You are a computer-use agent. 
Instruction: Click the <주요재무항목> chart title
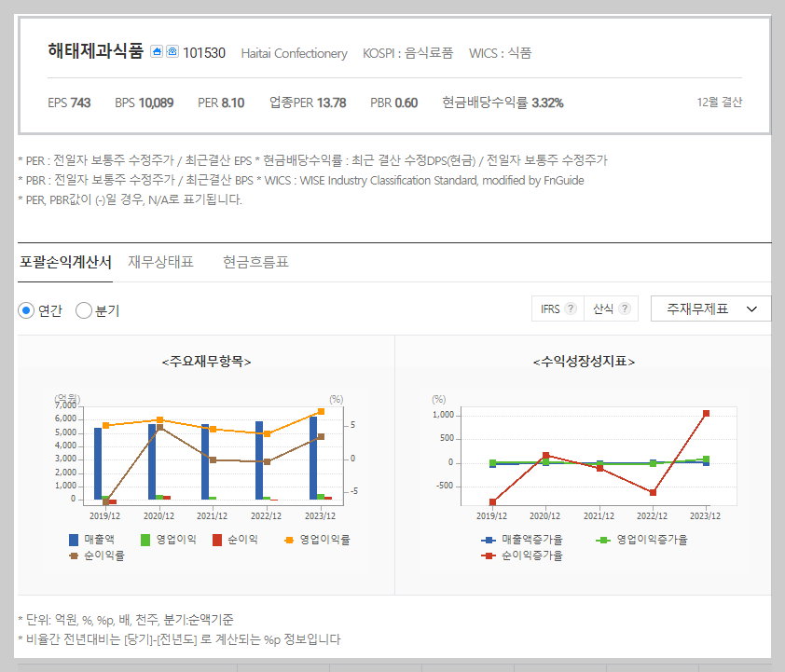[x=206, y=362]
